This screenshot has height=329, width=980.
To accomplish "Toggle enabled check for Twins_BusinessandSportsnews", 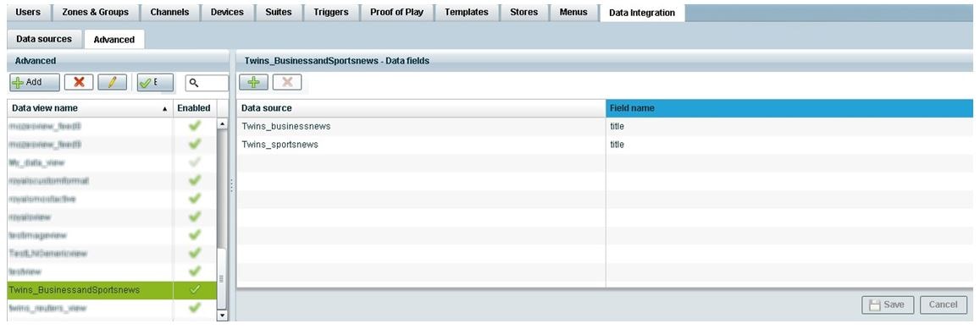I will [x=194, y=289].
